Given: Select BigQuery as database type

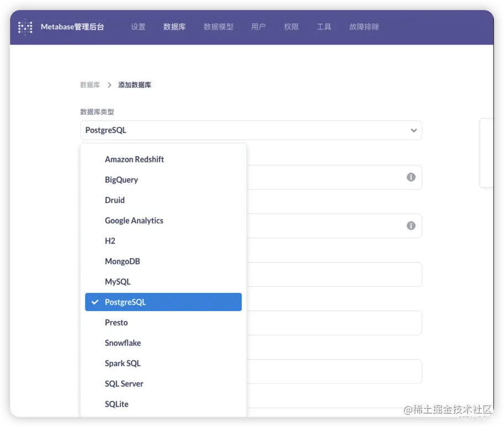Looking at the screenshot, I should (x=163, y=180).
